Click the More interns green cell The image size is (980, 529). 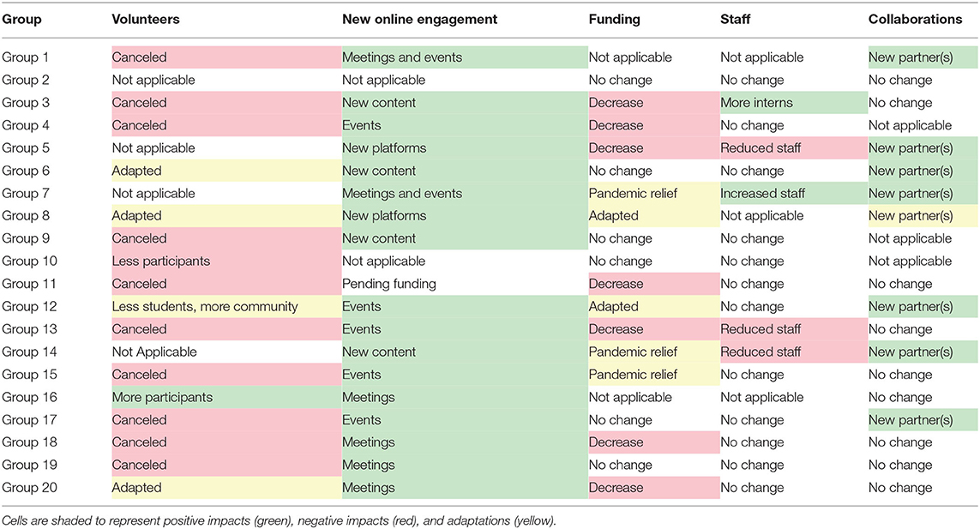click(794, 103)
